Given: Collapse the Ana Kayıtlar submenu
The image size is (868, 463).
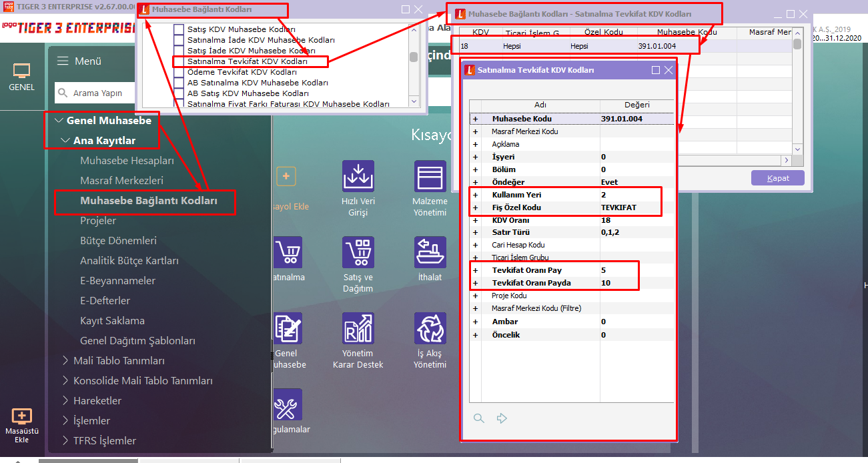Looking at the screenshot, I should (x=65, y=141).
